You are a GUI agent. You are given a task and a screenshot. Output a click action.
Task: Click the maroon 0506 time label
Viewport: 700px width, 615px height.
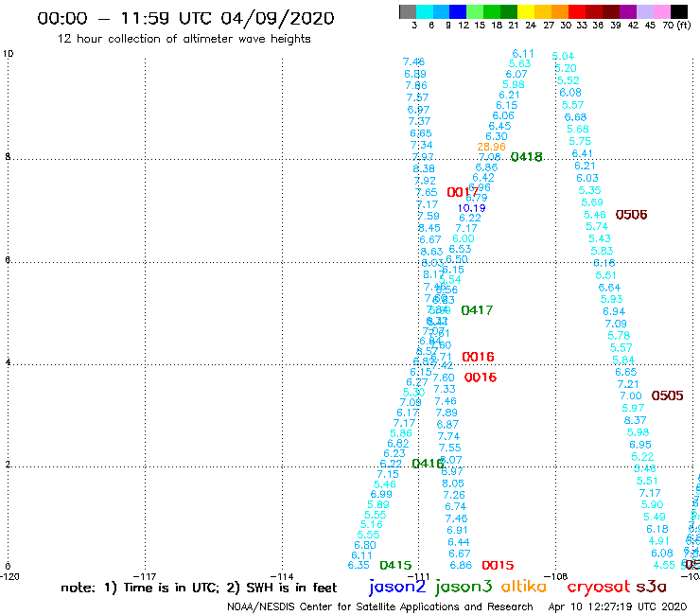(631, 215)
